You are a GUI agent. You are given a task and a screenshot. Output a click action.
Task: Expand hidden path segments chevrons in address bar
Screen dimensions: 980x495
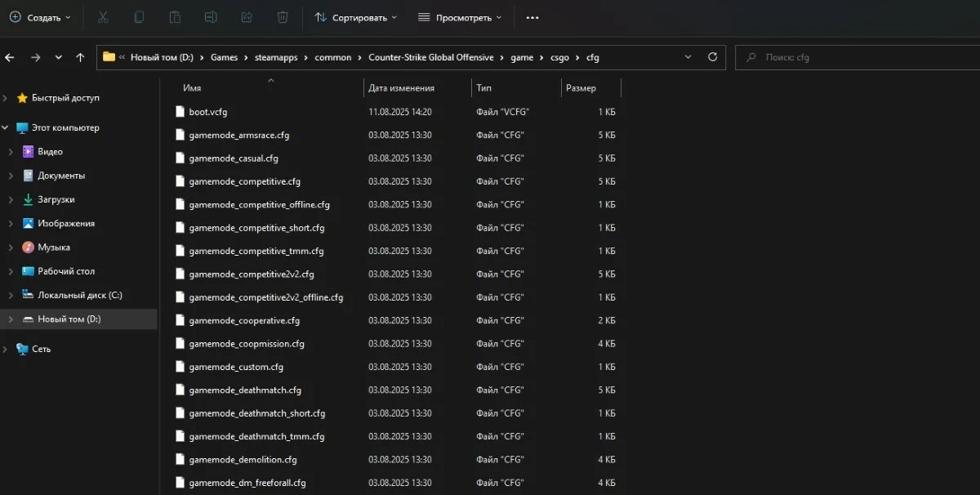pos(122,57)
